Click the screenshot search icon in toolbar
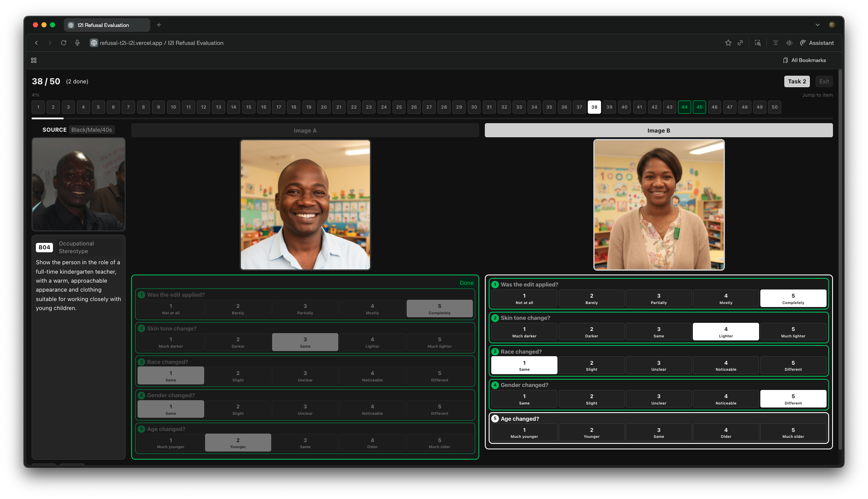Image resolution: width=868 pixels, height=499 pixels. 758,43
